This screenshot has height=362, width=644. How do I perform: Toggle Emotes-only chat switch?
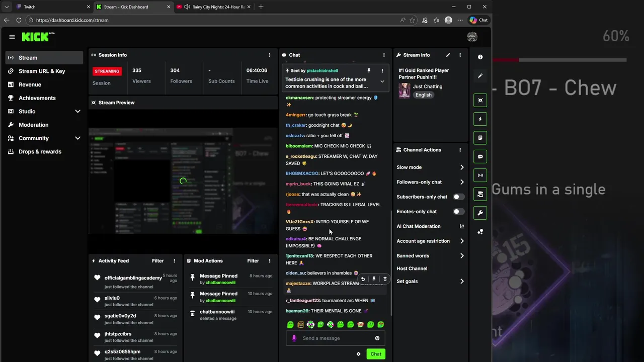459,212
